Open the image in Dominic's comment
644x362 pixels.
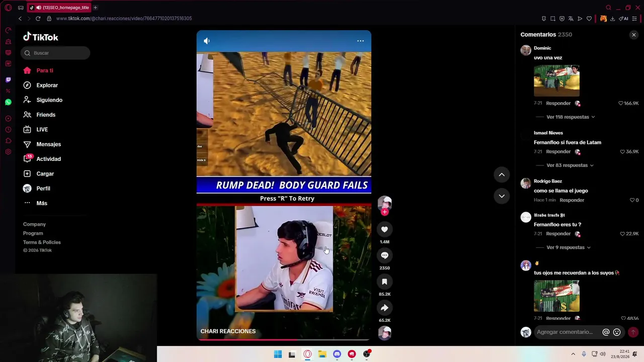[x=556, y=80]
